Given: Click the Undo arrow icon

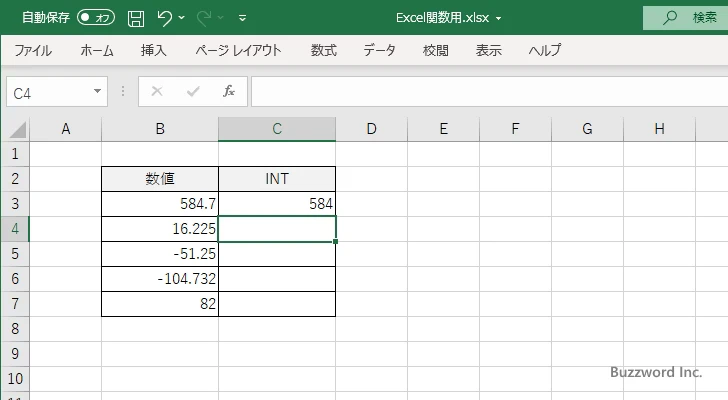Looking at the screenshot, I should coord(165,17).
